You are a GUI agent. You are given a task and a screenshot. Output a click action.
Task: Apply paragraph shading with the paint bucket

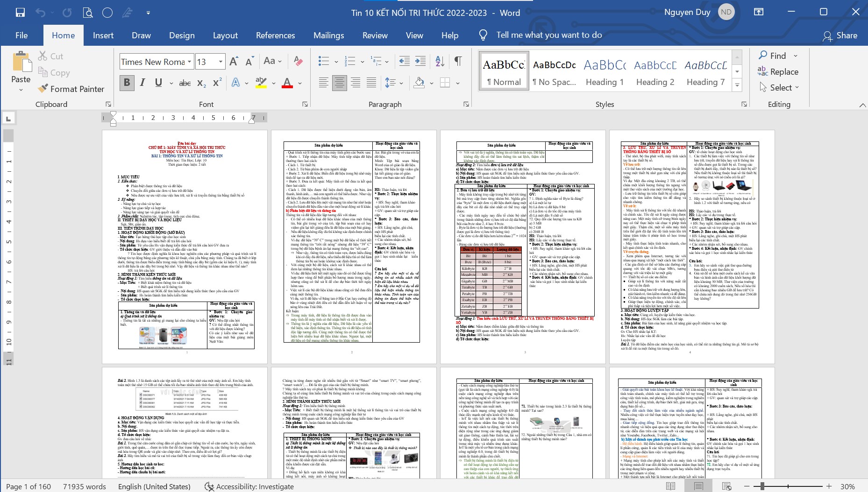419,83
